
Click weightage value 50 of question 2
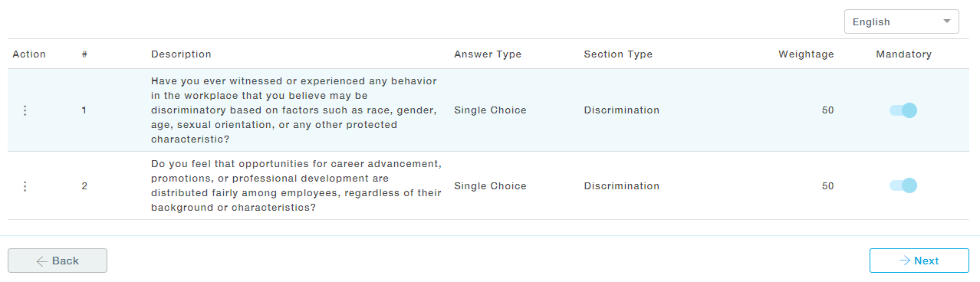[827, 186]
